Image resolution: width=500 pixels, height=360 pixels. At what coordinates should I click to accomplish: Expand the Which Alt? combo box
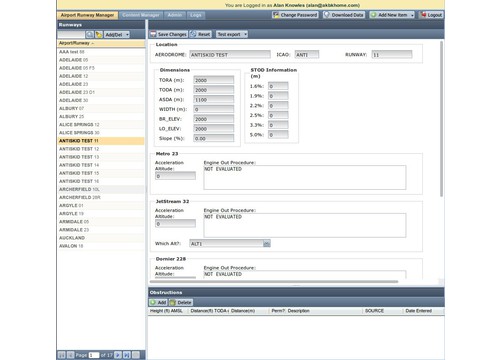point(267,244)
